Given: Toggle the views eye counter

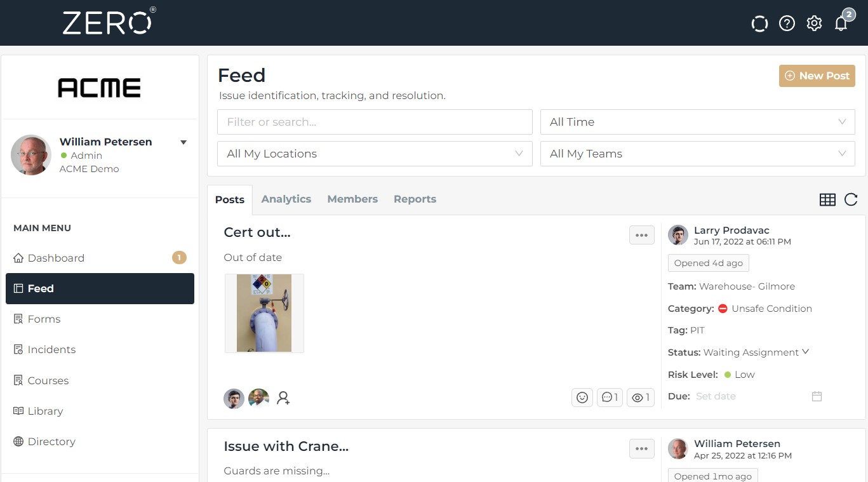Looking at the screenshot, I should [641, 398].
